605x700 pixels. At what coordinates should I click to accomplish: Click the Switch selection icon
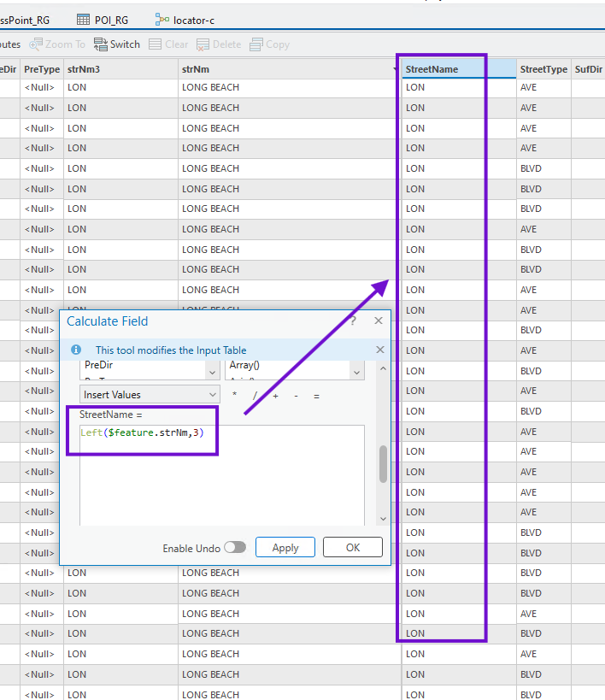pos(101,44)
